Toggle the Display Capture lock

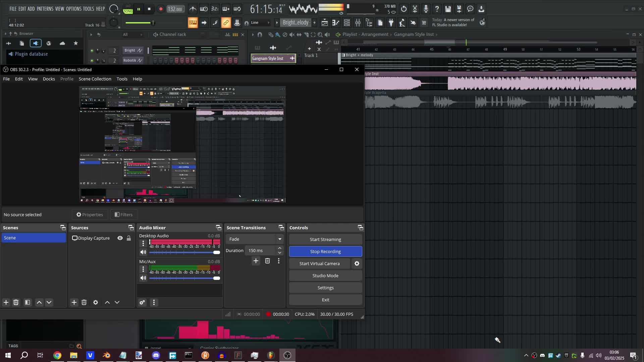pyautogui.click(x=129, y=238)
